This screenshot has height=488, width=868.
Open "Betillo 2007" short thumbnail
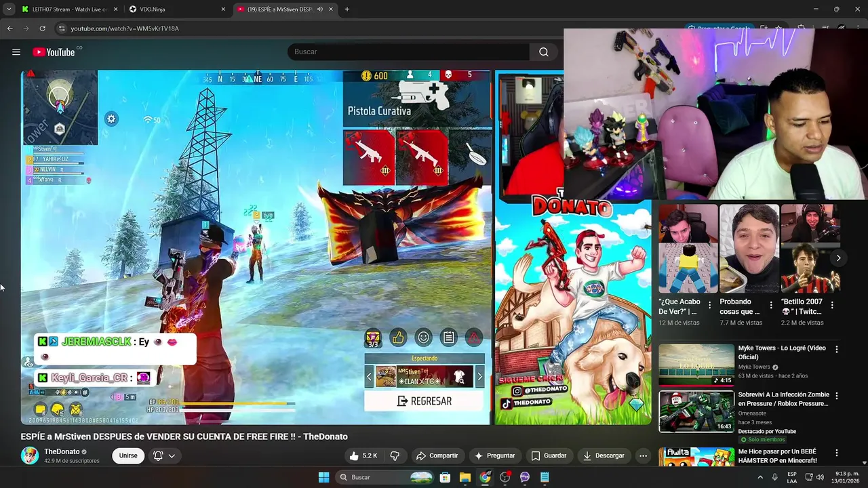point(810,249)
